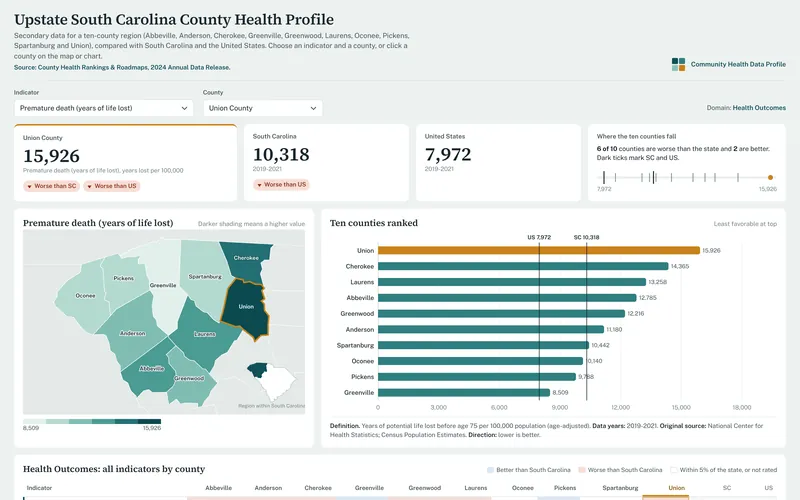This screenshot has height=500, width=800.
Task: Click the United States 7,972 value
Action: 448,154
